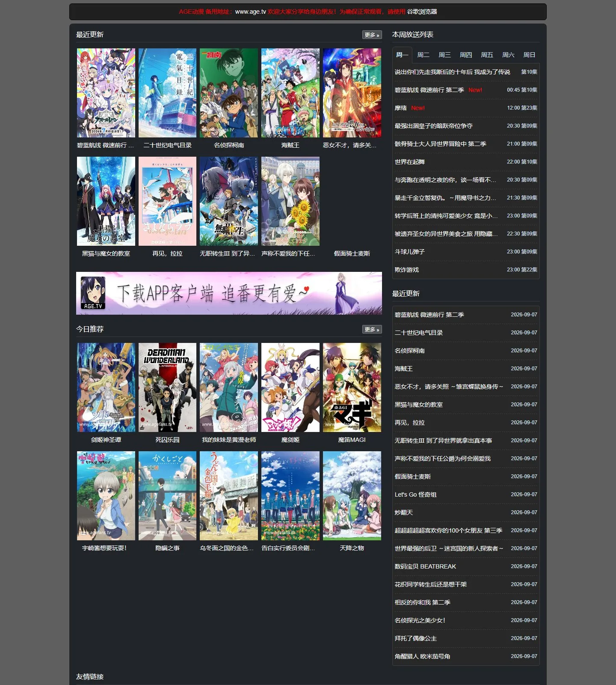The height and width of the screenshot is (685, 616).
Task: Switch to the 周二 schedule tab
Action: [x=423, y=55]
